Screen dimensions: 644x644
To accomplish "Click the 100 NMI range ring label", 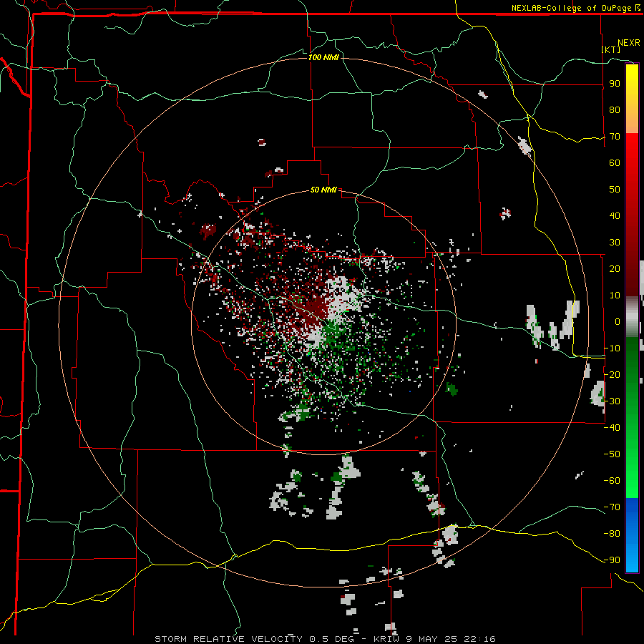I will [x=323, y=57].
